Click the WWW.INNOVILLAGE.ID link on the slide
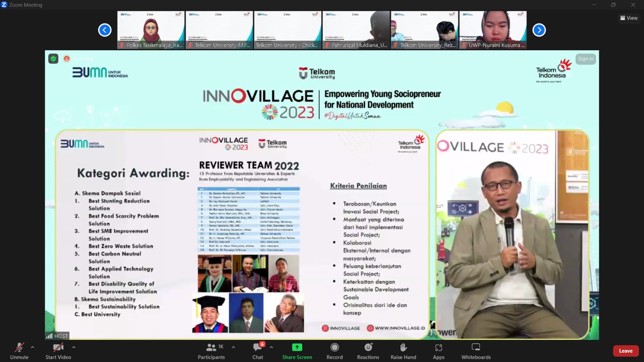Screen dimensions: 644x362 click(x=396, y=328)
